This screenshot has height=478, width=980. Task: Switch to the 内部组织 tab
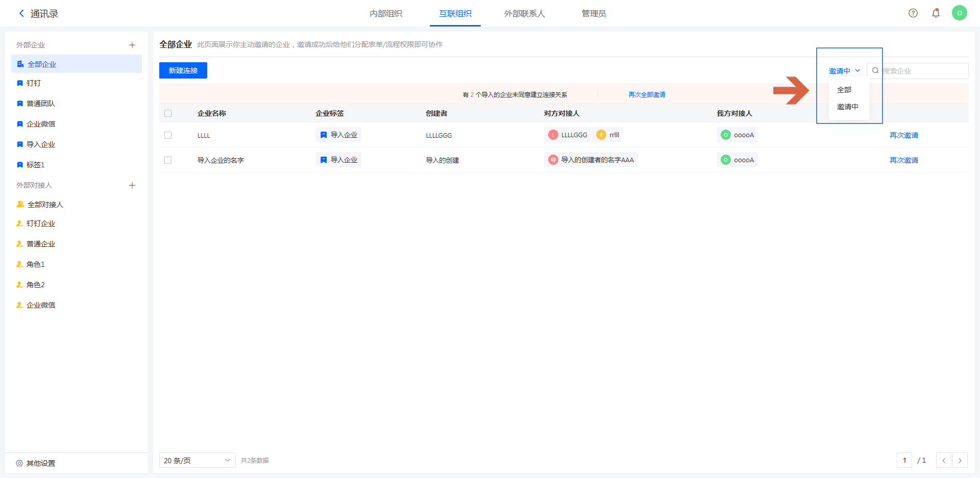click(x=386, y=14)
